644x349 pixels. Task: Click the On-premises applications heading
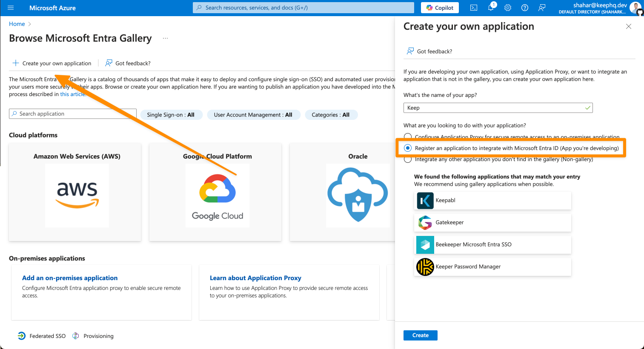pos(47,258)
